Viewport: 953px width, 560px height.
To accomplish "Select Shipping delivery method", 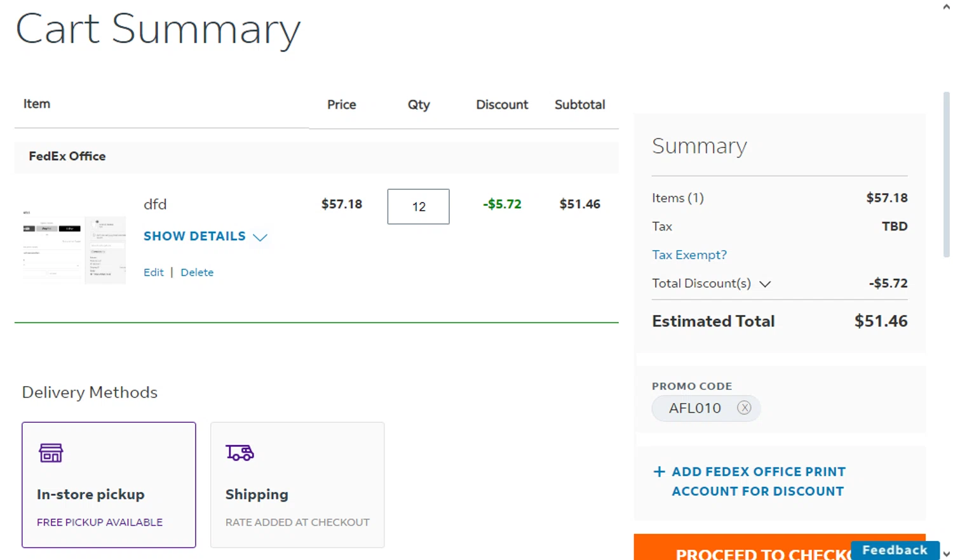I will click(x=297, y=484).
